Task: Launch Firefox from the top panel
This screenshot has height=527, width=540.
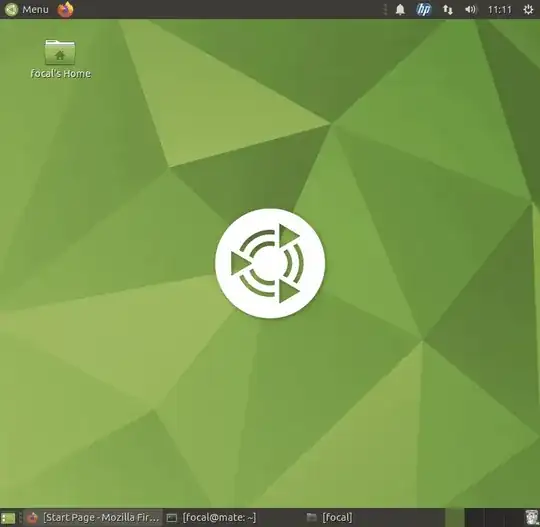Action: (65, 9)
